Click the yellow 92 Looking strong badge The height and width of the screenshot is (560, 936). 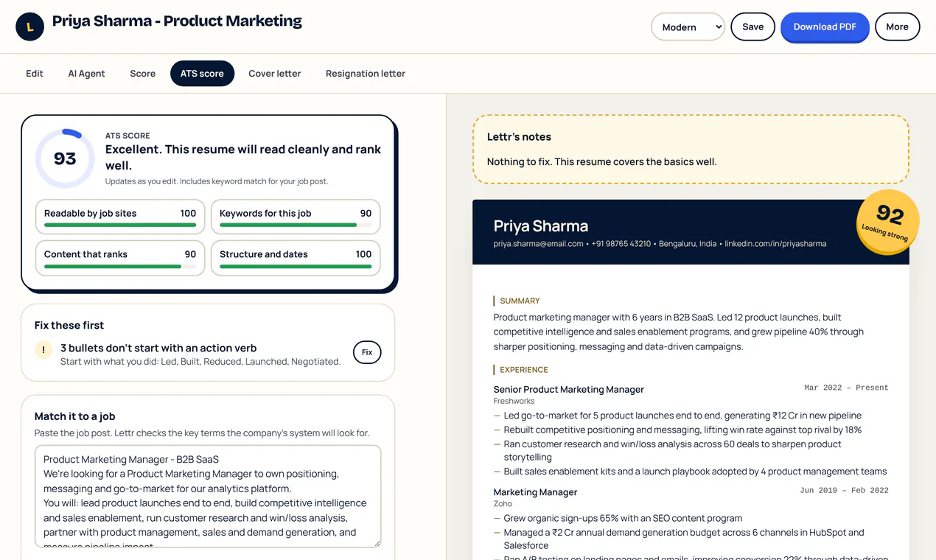tap(887, 223)
